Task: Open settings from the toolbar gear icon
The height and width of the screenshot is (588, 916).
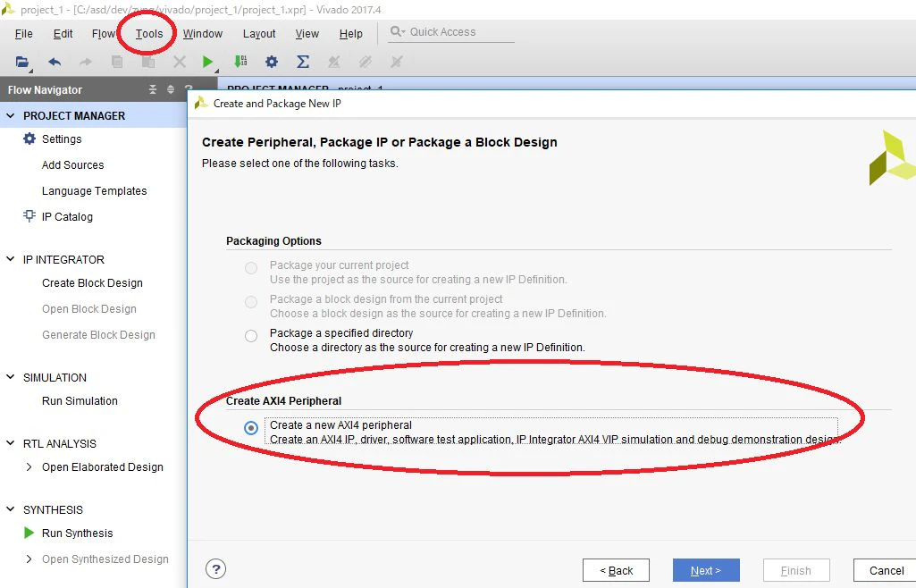Action: pos(272,62)
